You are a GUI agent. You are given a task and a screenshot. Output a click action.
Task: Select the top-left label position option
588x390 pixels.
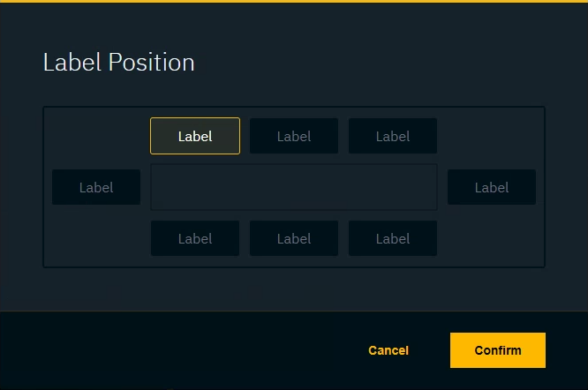point(195,136)
